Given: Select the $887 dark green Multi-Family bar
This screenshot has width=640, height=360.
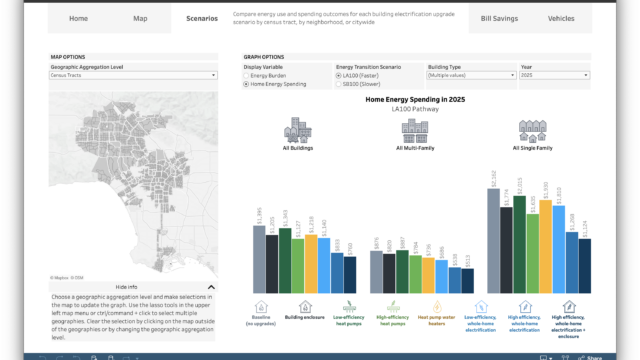Looking at the screenshot, I should (x=402, y=272).
